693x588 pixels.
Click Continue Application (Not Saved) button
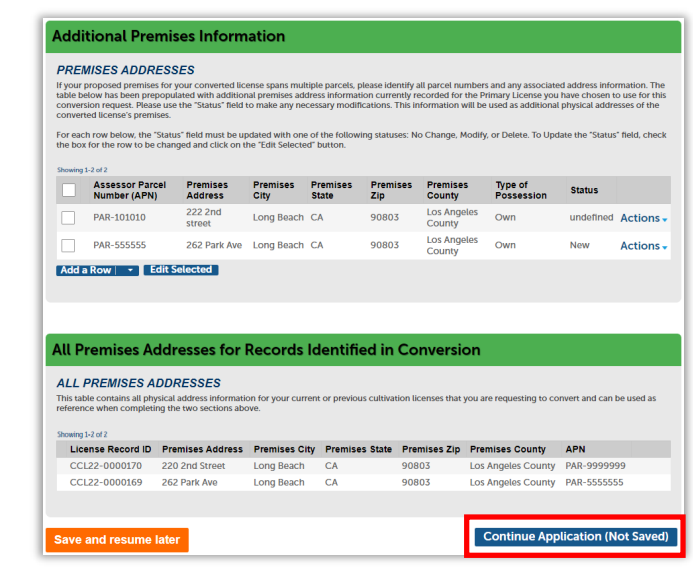(x=575, y=537)
